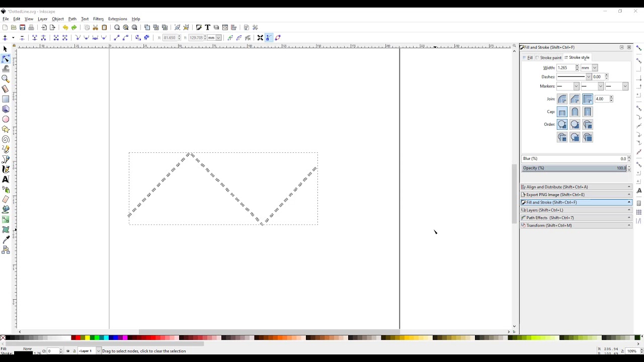Expand the Path Effects panel
The height and width of the screenshot is (362, 644).
click(x=576, y=218)
